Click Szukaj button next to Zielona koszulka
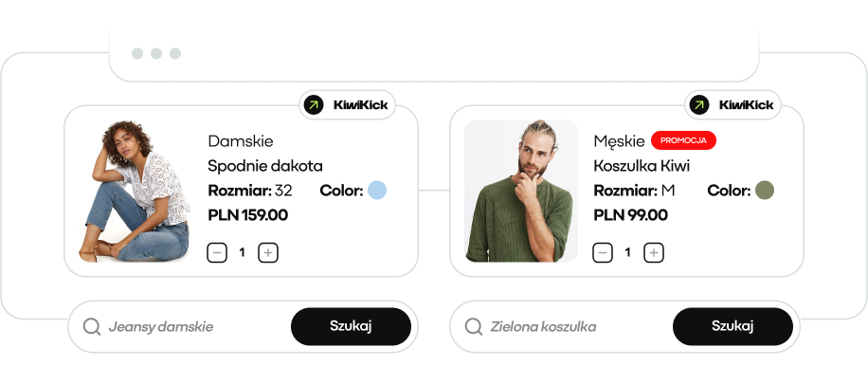 732,326
